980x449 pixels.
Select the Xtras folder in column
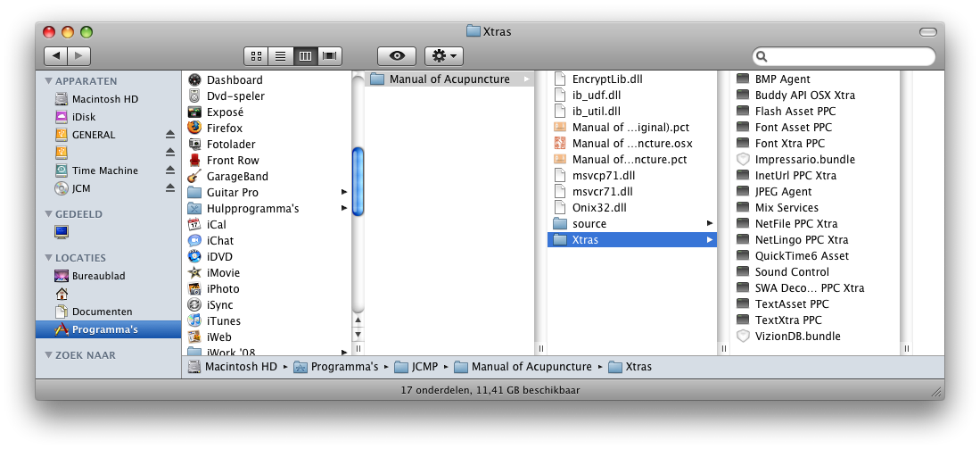click(632, 240)
